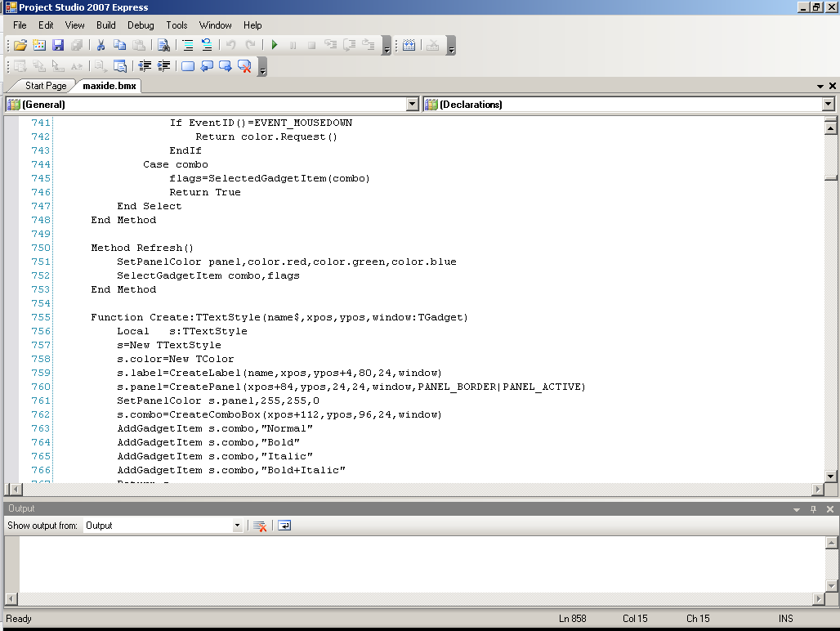
Task: Click the editor's horizontal scrollbar right arrow
Action: click(817, 490)
